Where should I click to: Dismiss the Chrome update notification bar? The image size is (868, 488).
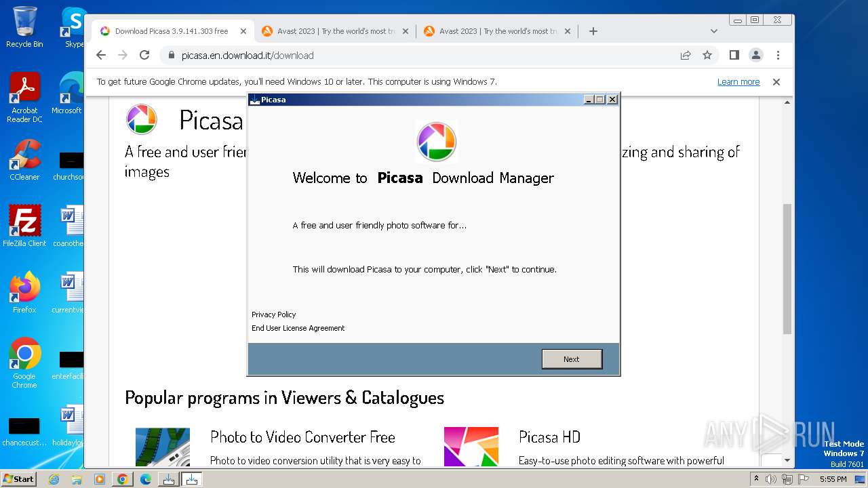pyautogui.click(x=776, y=82)
